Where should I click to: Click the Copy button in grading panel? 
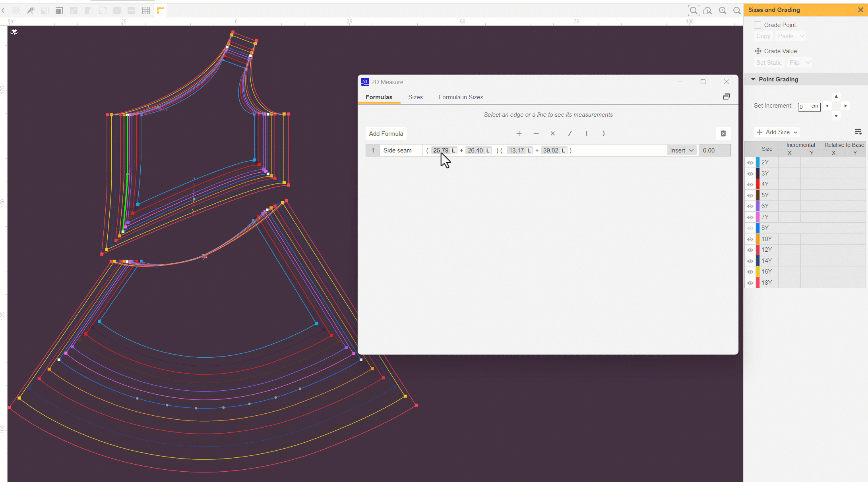(763, 36)
